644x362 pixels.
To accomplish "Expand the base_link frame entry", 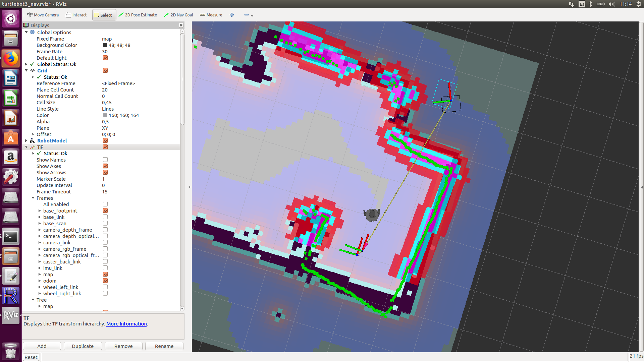I will point(40,217).
